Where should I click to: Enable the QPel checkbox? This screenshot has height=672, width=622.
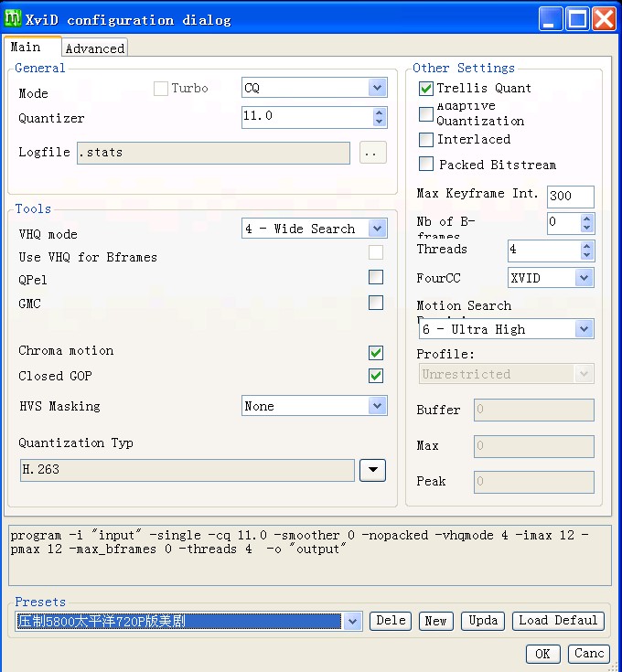pyautogui.click(x=375, y=278)
